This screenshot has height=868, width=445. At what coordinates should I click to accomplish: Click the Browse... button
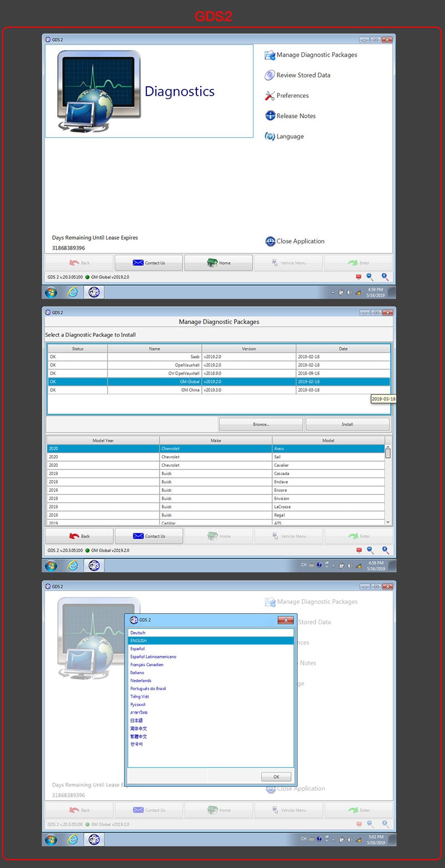click(x=261, y=424)
